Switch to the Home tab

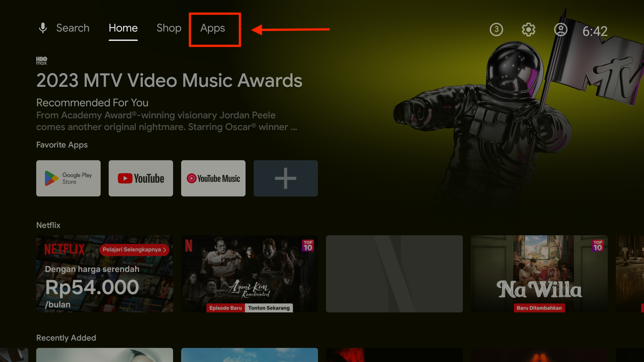(123, 28)
